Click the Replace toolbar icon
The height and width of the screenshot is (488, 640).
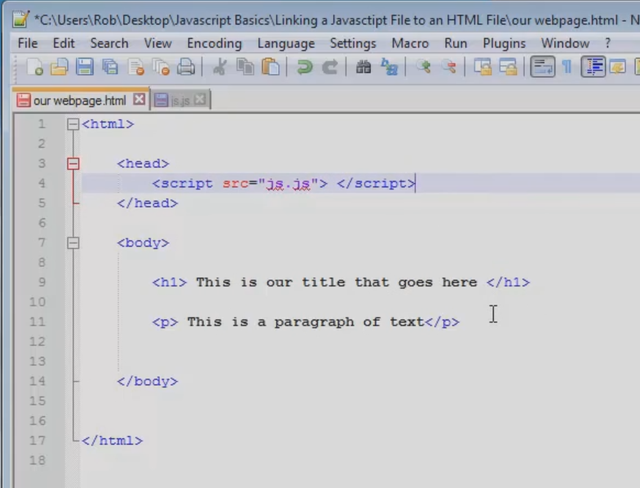(x=389, y=67)
